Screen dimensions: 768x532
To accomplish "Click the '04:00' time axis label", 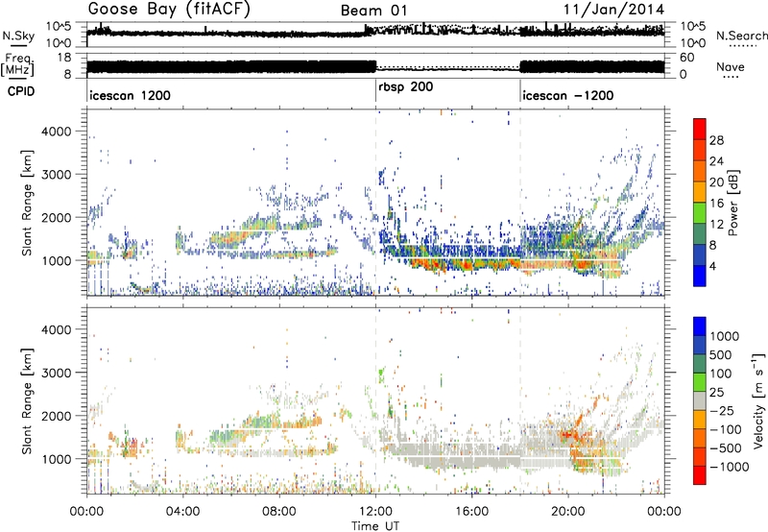I will (x=183, y=512).
